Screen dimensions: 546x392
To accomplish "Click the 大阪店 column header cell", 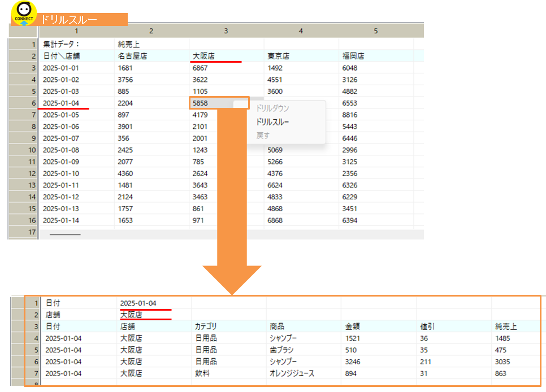I will point(226,56).
